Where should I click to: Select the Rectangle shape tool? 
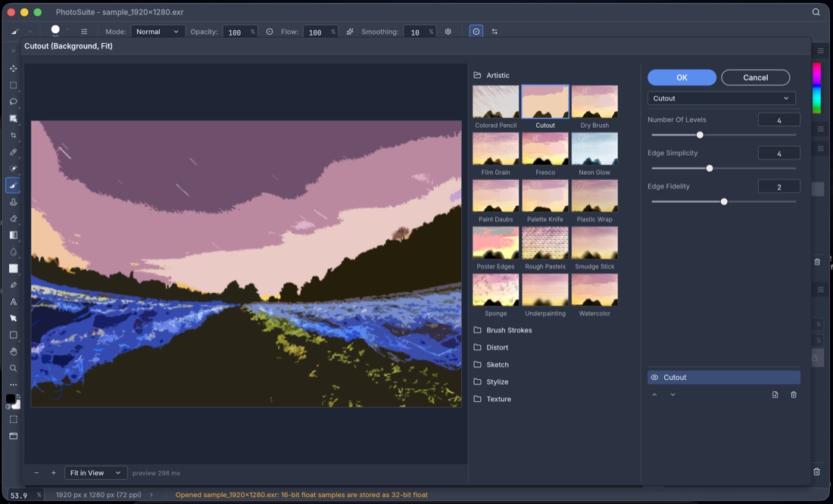(14, 335)
